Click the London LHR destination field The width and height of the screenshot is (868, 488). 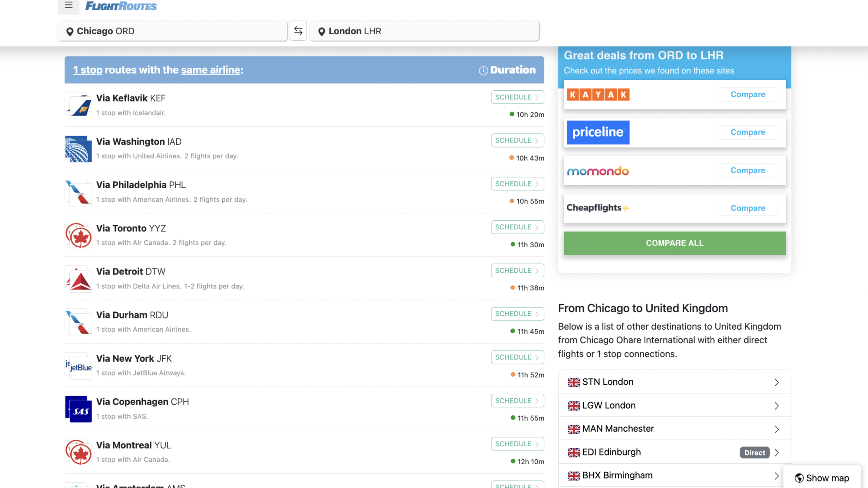pyautogui.click(x=424, y=31)
